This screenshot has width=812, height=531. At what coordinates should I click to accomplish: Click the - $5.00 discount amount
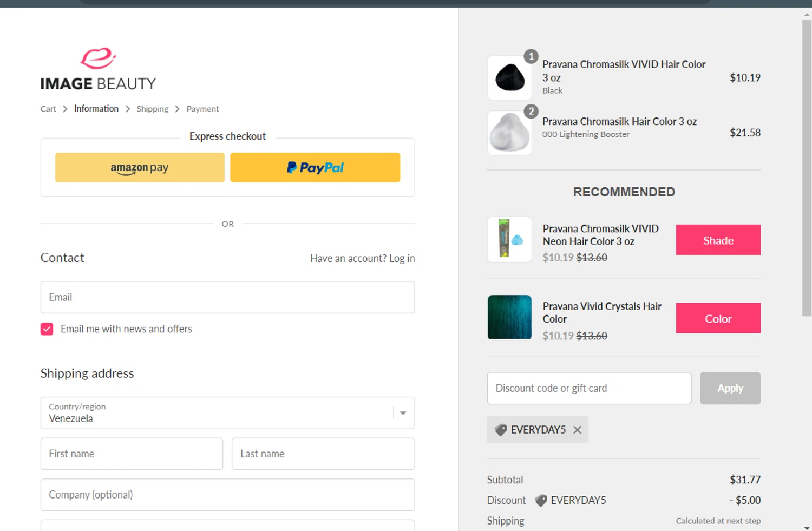pos(745,501)
